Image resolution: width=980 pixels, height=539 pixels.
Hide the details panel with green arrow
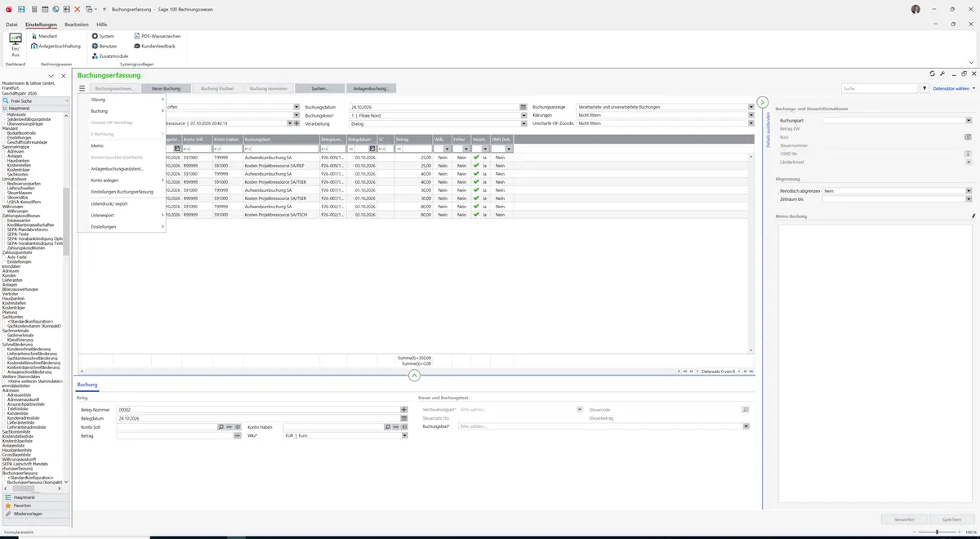[763, 102]
